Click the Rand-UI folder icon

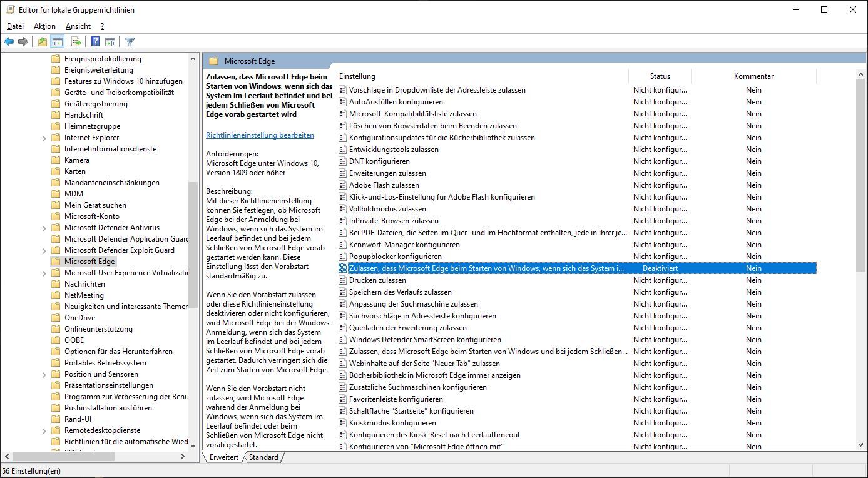[56, 419]
